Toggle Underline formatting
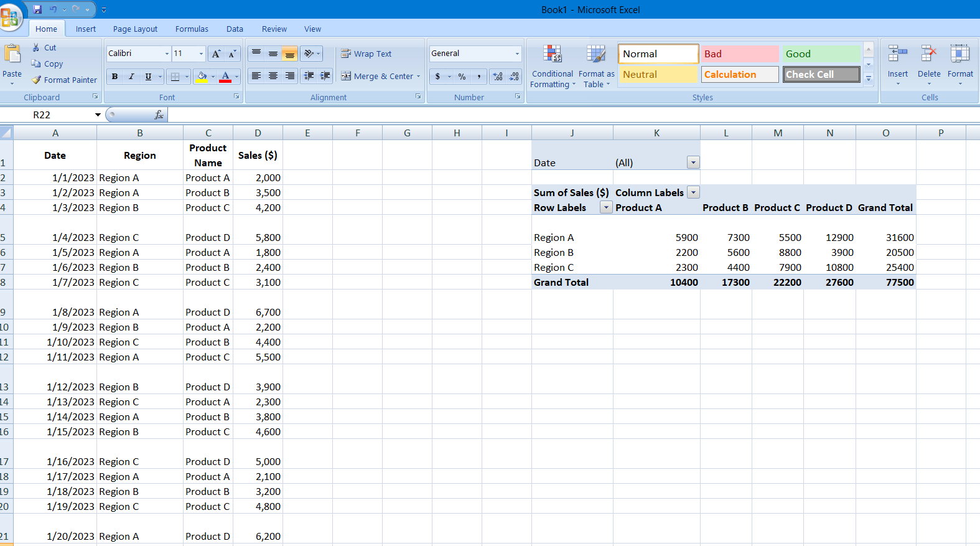The height and width of the screenshot is (546, 980). (148, 77)
